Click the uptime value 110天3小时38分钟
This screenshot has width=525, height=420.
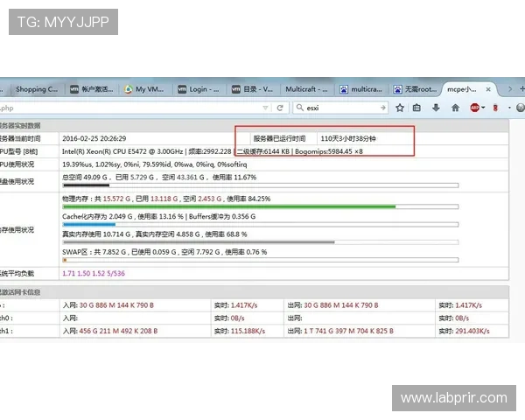point(348,138)
